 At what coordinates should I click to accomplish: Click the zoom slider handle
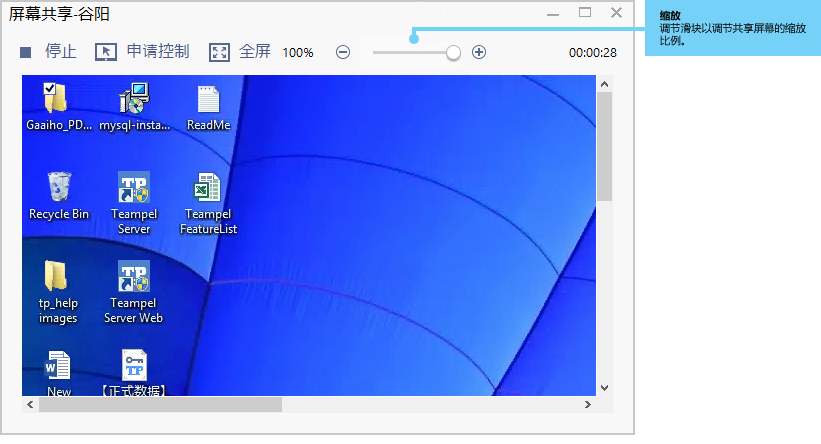coord(454,52)
